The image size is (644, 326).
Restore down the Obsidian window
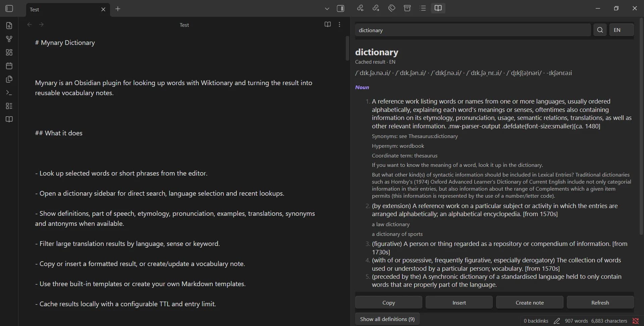tap(616, 8)
